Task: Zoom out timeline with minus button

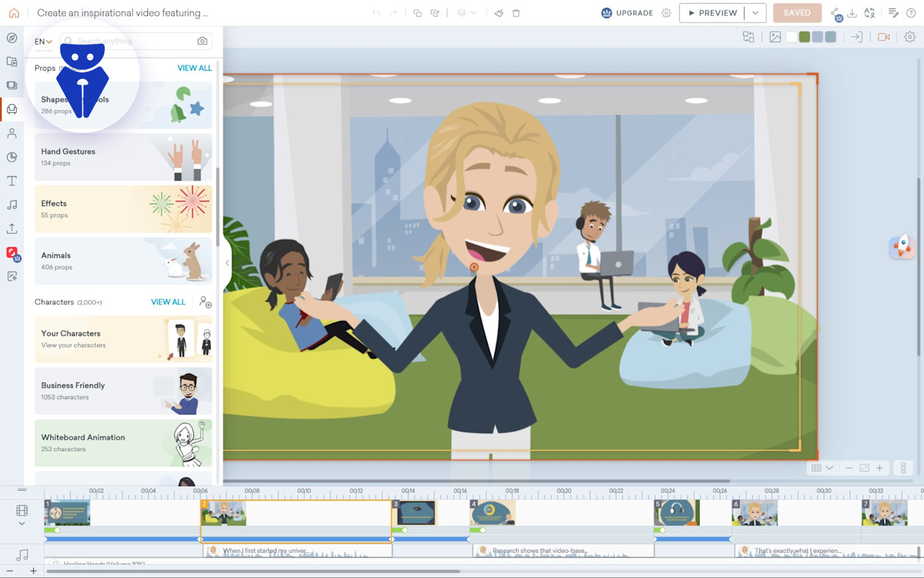Action: click(x=10, y=571)
